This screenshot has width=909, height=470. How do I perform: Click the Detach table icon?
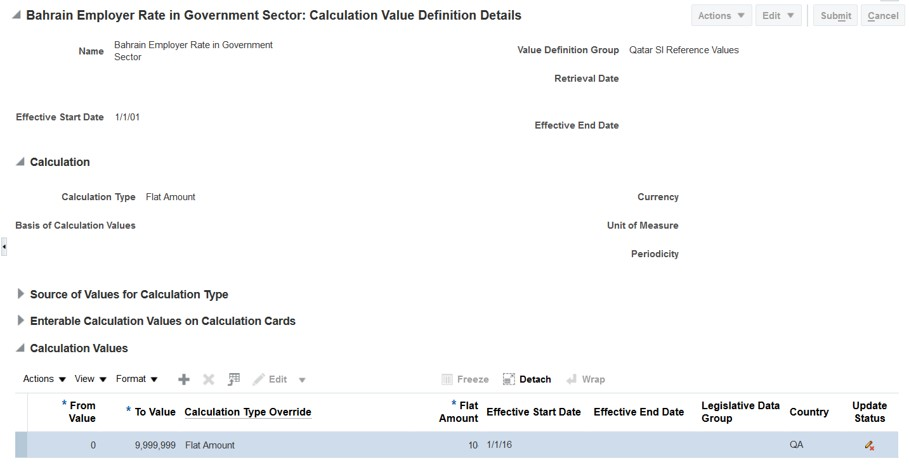click(x=509, y=380)
